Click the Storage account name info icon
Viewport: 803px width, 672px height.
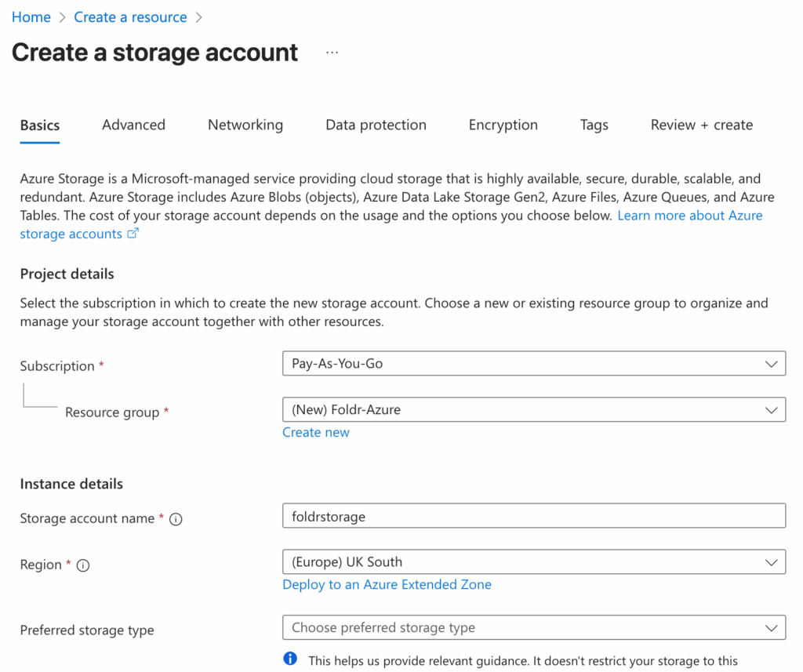click(176, 519)
